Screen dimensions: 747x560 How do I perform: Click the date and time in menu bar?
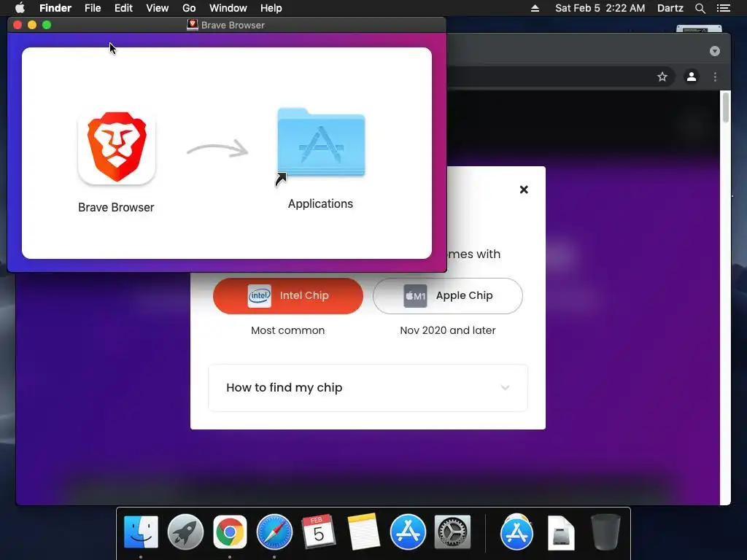(600, 8)
